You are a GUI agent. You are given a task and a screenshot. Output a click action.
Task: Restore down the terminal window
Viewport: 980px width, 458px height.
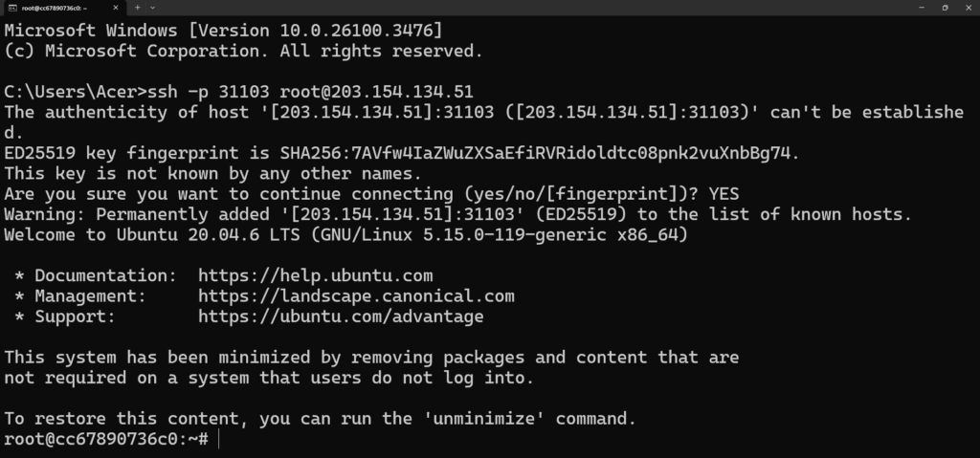[945, 8]
